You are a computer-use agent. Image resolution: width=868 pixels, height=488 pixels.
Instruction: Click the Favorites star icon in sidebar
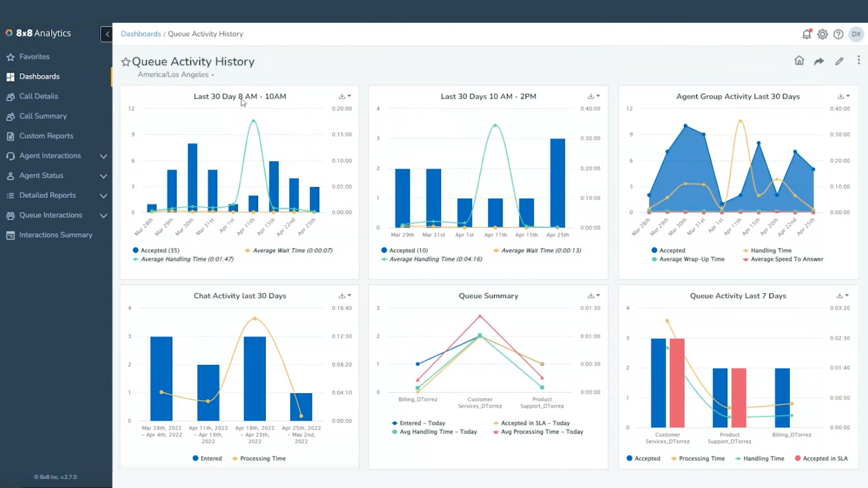(x=11, y=57)
